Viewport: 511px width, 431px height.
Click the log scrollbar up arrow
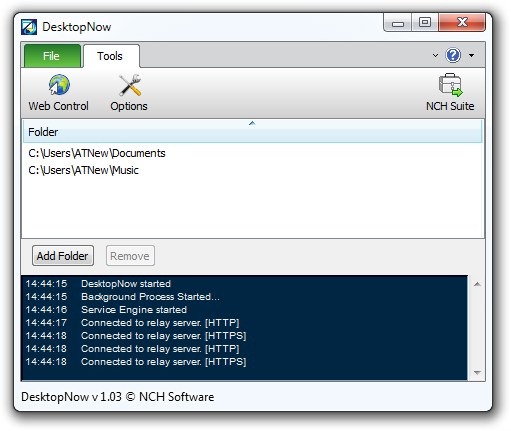point(477,284)
